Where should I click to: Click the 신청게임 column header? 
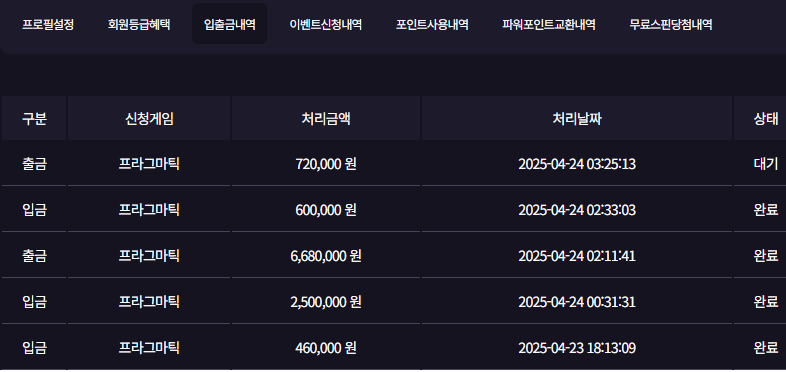coord(149,119)
